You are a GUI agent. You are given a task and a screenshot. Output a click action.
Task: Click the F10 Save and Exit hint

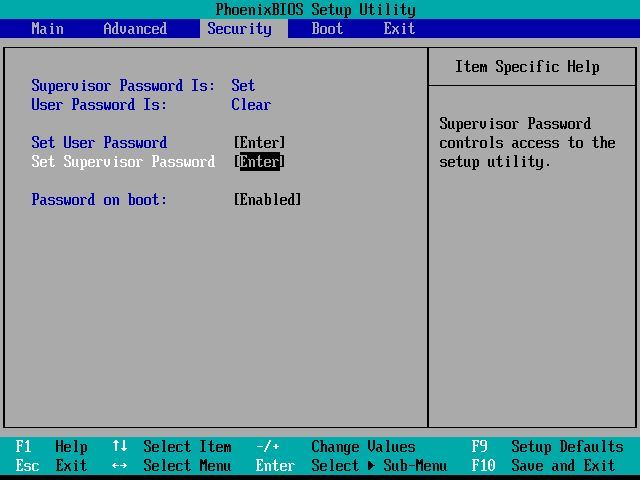(543, 465)
